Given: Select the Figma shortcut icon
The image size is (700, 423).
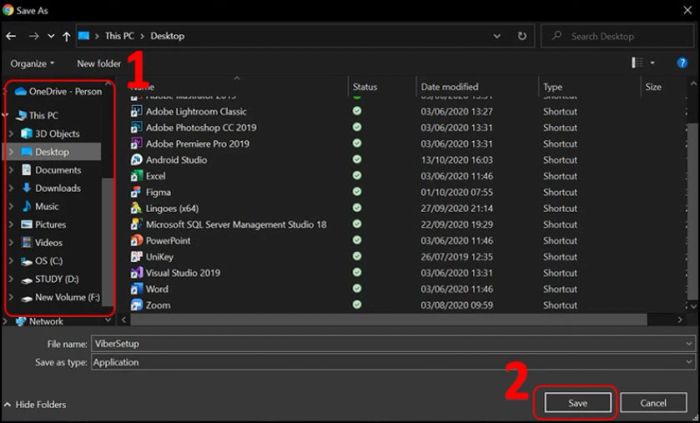Looking at the screenshot, I should click(136, 192).
